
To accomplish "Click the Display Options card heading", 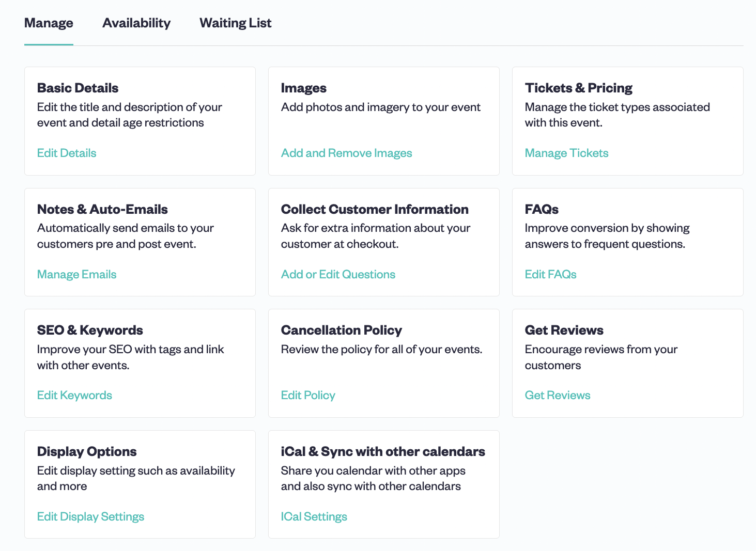I will (x=87, y=451).
